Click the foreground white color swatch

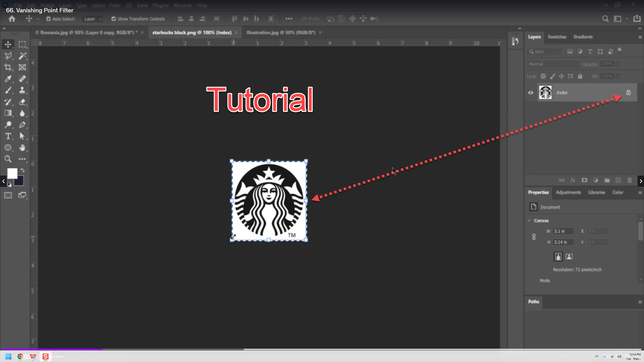coord(12,173)
